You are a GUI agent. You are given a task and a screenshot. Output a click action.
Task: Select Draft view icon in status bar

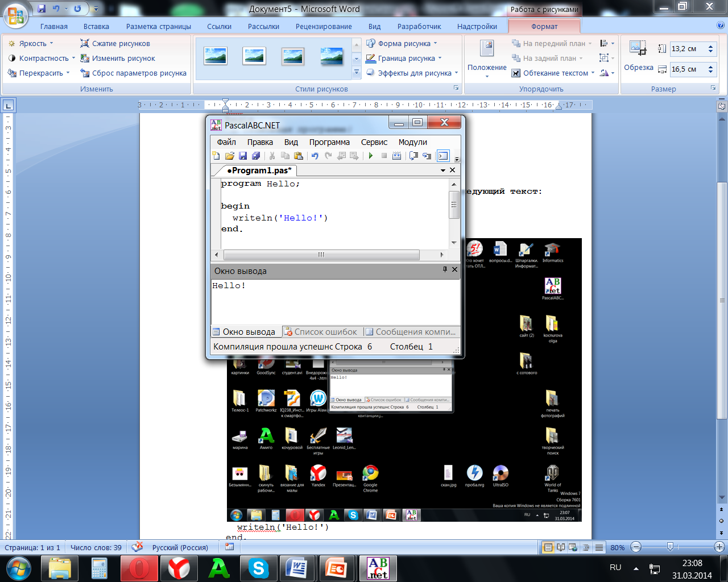(599, 547)
